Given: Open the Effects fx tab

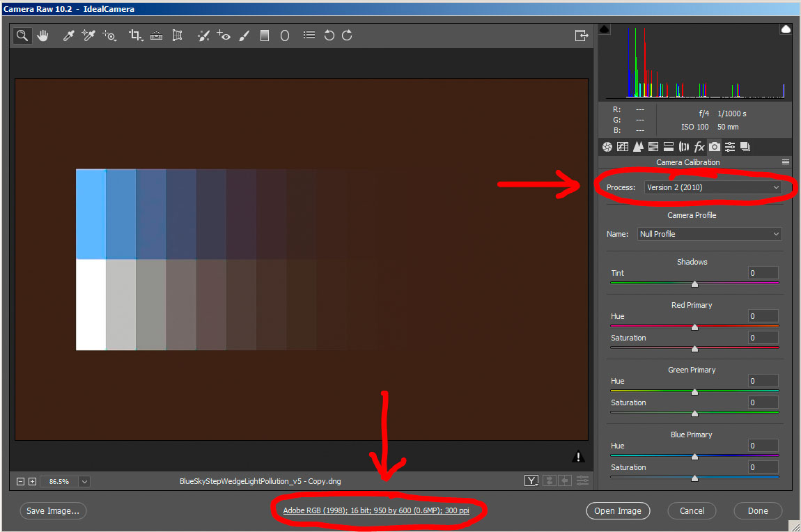Looking at the screenshot, I should (x=699, y=147).
